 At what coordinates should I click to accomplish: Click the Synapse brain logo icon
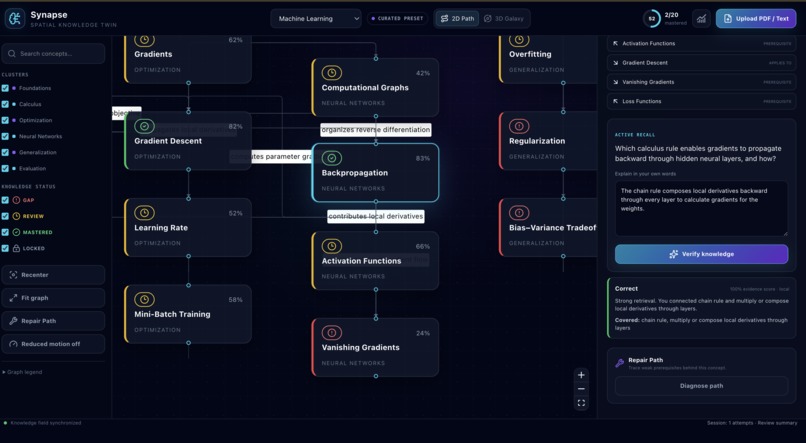click(15, 19)
